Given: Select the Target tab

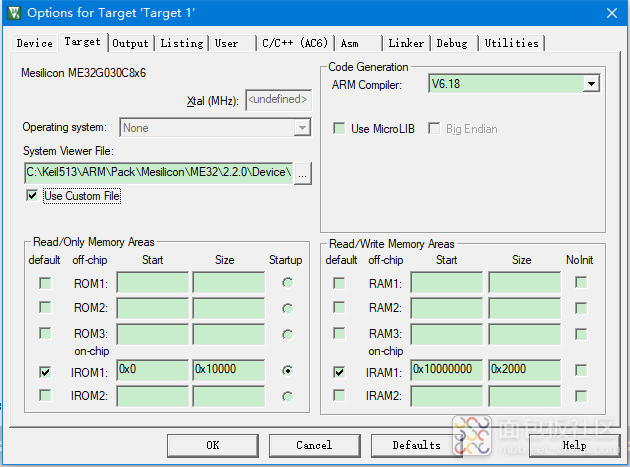Looking at the screenshot, I should click(x=82, y=42).
